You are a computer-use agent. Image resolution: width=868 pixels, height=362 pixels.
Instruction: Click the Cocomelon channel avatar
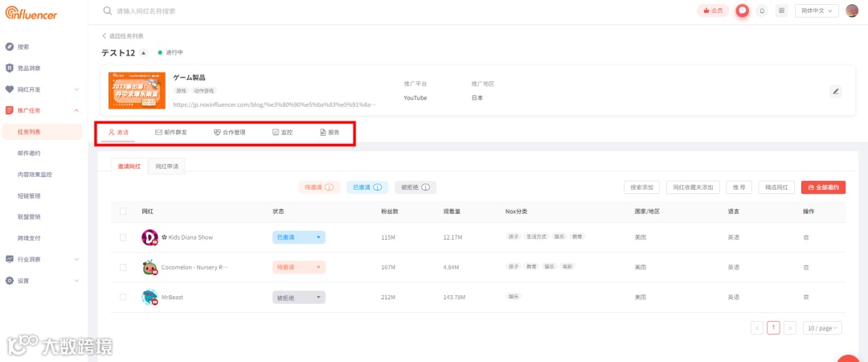pyautogui.click(x=149, y=267)
